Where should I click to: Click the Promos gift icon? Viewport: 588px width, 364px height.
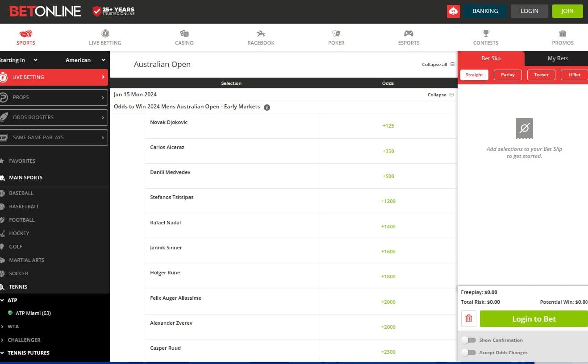click(x=563, y=33)
